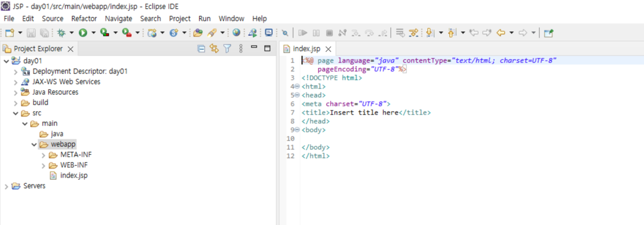
Task: Click the Step Into icon
Action: (356, 33)
